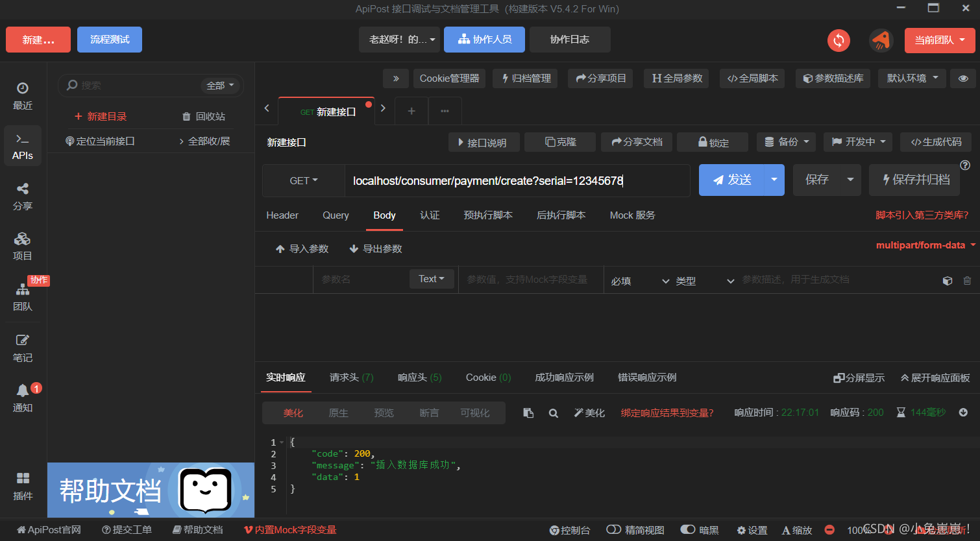Image resolution: width=980 pixels, height=541 pixels.
Task: Open the 备份 backup dropdown
Action: pyautogui.click(x=787, y=142)
